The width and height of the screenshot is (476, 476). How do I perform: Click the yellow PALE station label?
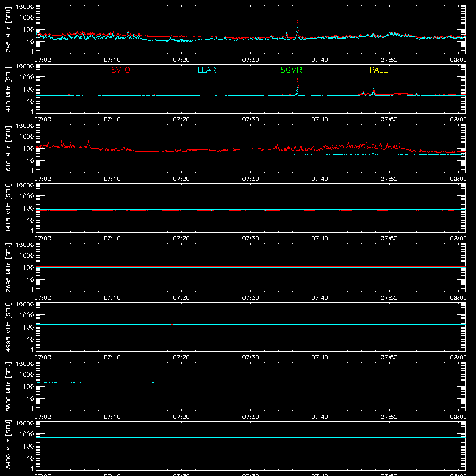pyautogui.click(x=378, y=70)
